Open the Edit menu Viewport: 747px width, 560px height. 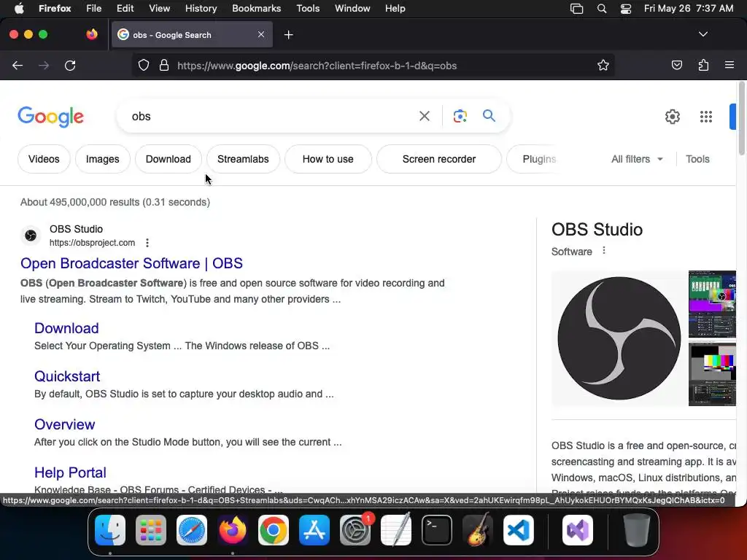coord(125,9)
